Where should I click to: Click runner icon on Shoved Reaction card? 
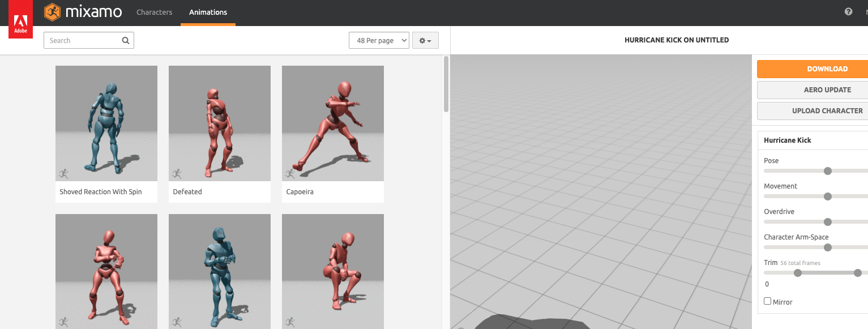pyautogui.click(x=63, y=173)
